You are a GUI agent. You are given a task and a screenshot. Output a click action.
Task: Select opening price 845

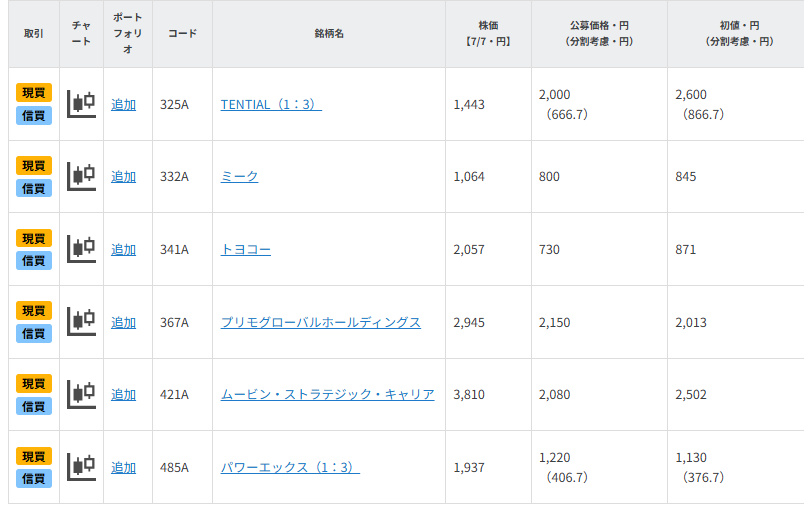coord(686,177)
